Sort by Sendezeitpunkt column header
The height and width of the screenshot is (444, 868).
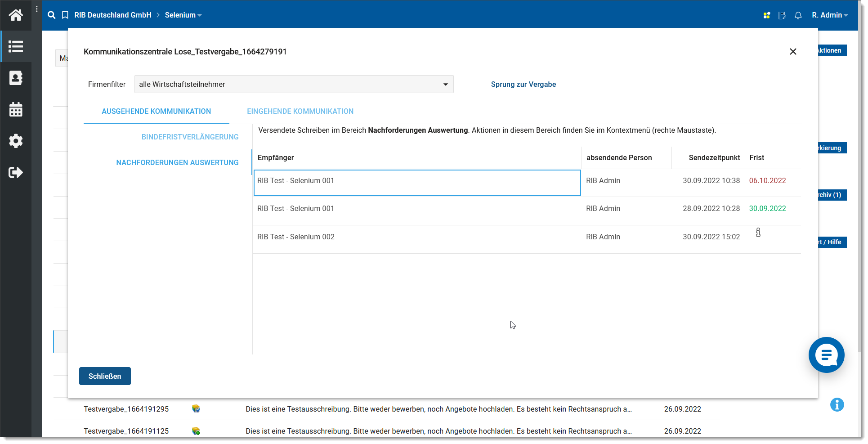pos(708,157)
